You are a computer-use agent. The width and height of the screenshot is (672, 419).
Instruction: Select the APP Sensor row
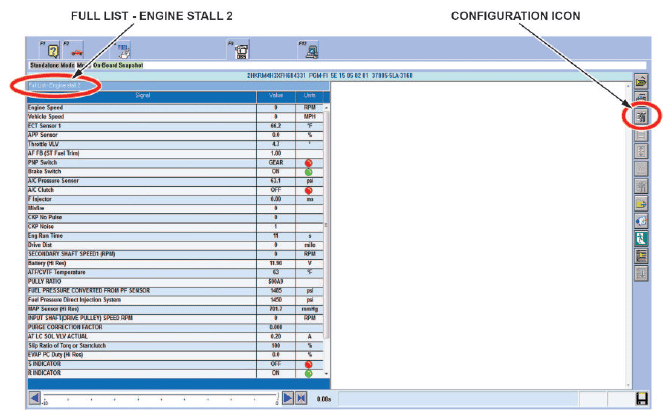[x=175, y=135]
